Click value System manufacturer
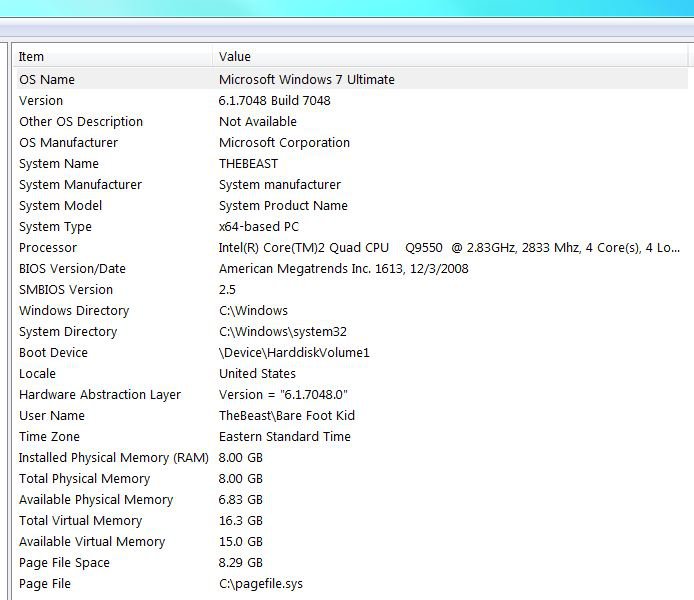Image resolution: width=694 pixels, height=600 pixels. point(280,185)
